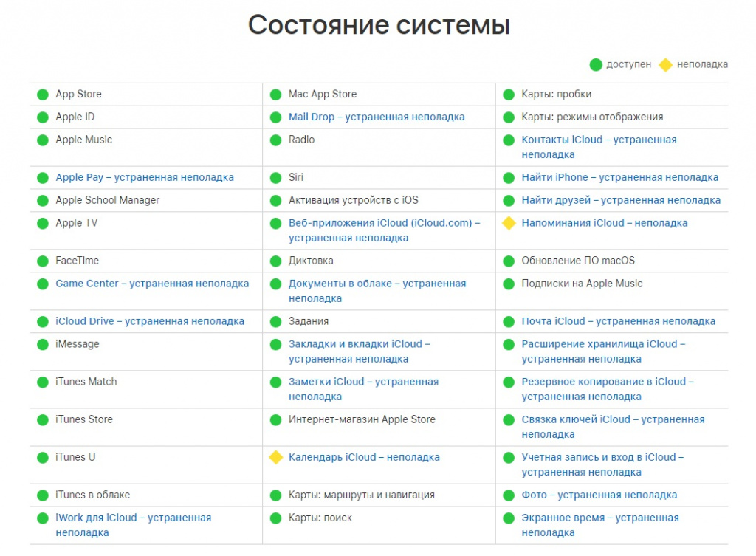Open Контакты iCloud issue link
Viewport: 756px width, 556px height.
pos(599,147)
